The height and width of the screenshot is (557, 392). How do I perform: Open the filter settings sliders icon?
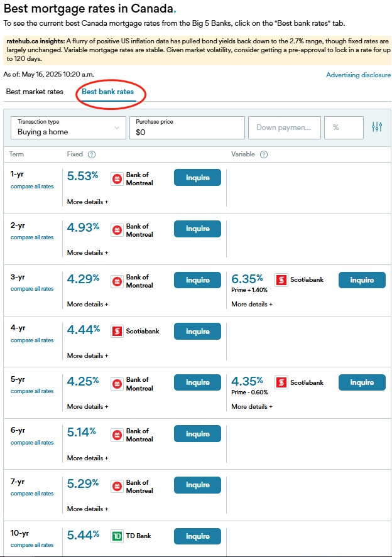377,127
